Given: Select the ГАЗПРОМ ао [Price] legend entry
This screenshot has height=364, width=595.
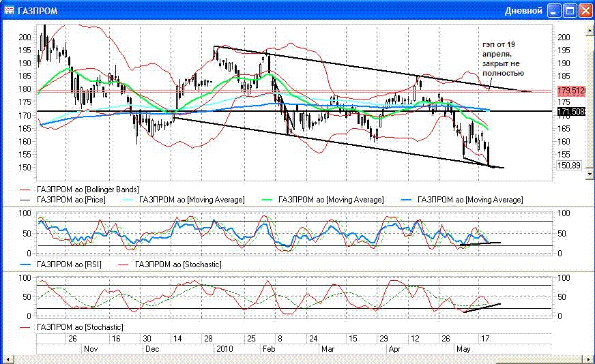Looking at the screenshot, I should coord(63,200).
